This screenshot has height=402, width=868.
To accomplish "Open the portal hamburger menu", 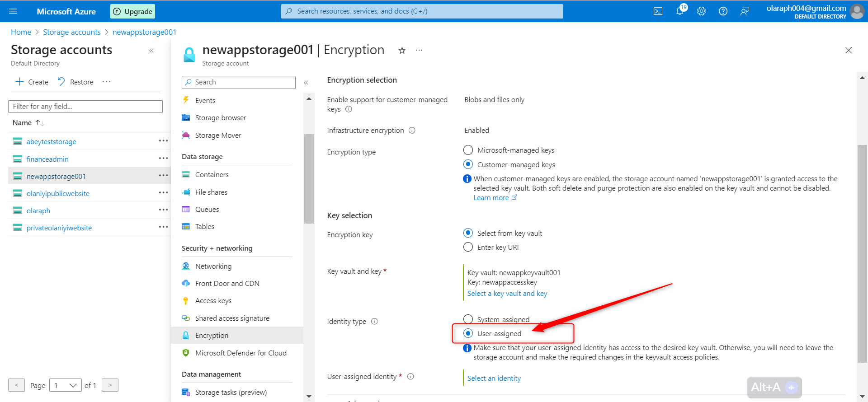I will pyautogui.click(x=13, y=11).
